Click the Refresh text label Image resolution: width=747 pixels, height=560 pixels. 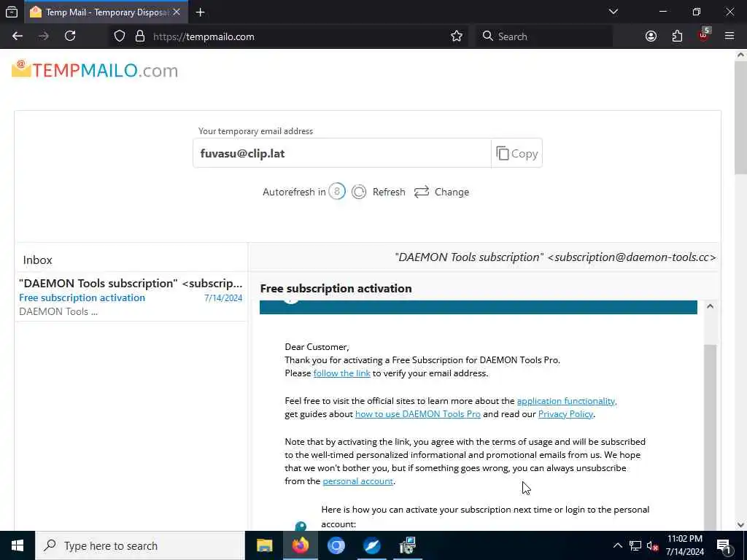(x=389, y=192)
